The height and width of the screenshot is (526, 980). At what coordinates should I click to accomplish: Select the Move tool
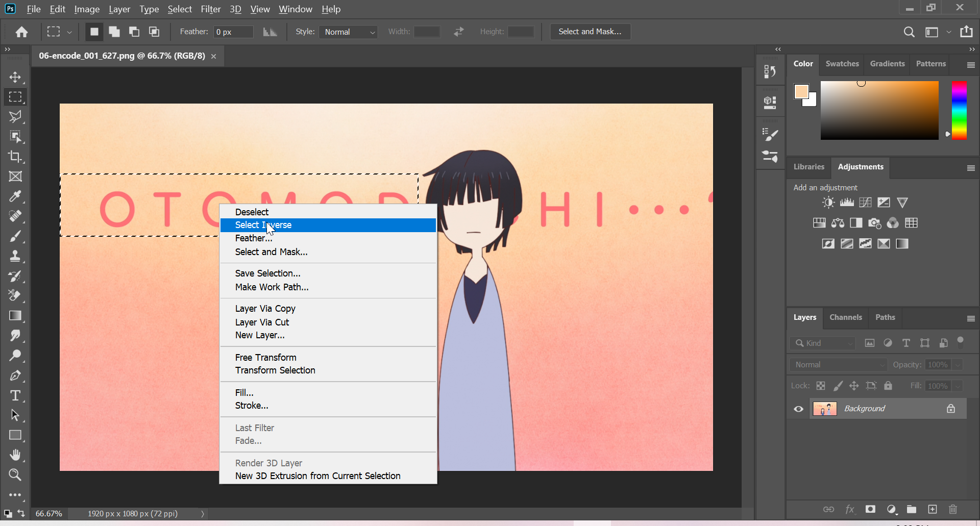tap(15, 77)
